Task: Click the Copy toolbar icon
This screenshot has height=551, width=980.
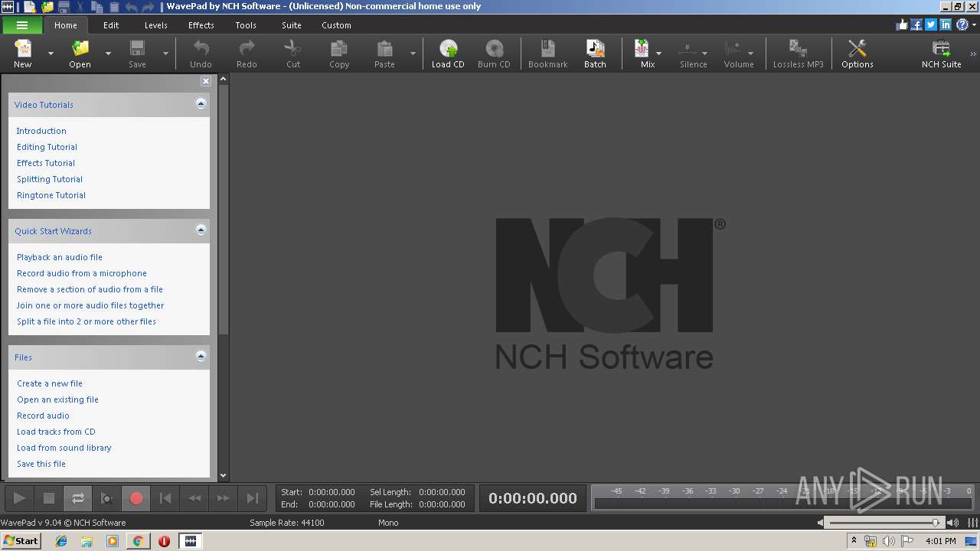Action: point(339,54)
